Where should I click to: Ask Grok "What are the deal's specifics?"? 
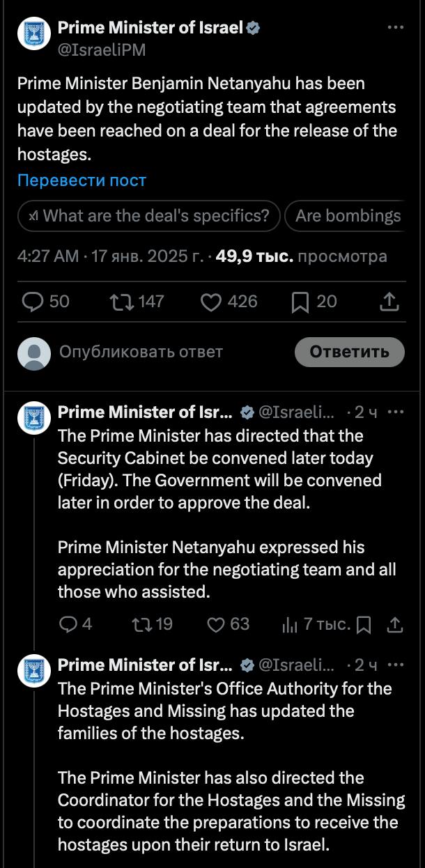(149, 216)
